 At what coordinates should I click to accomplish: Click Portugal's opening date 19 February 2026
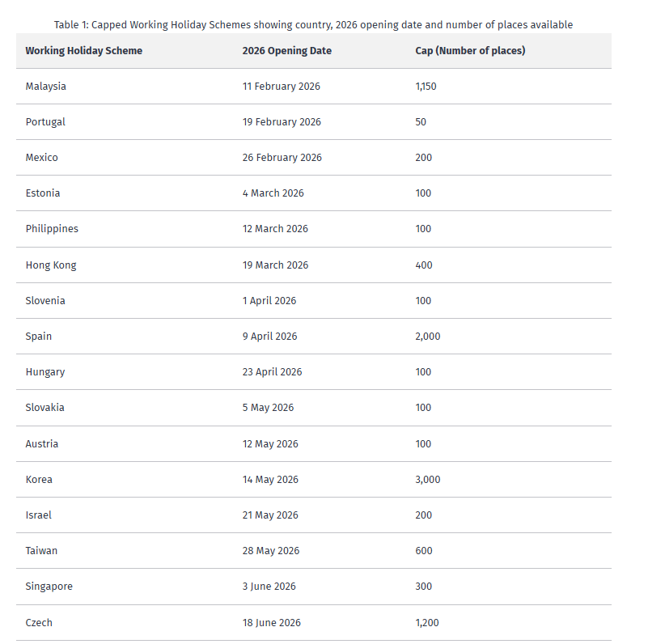click(x=282, y=122)
